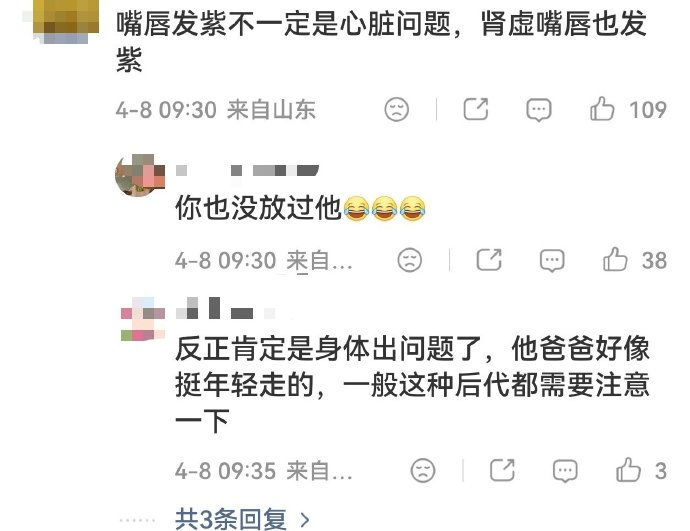Tap sad-face icon on the 09:35 reply
This screenshot has height=531, width=690.
[x=423, y=470]
